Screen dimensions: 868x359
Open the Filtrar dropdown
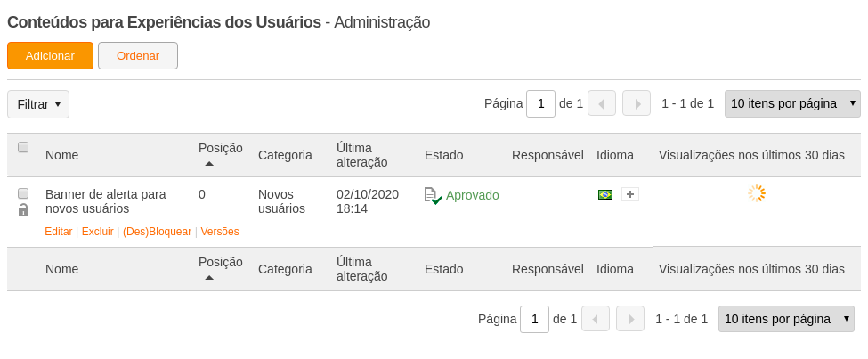[x=38, y=104]
